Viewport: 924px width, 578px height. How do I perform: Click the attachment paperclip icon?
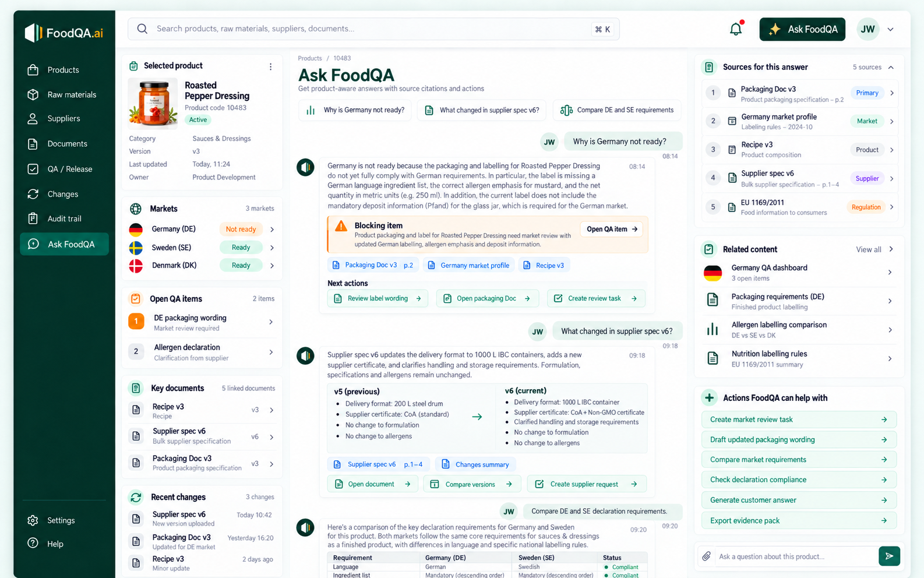coord(706,556)
